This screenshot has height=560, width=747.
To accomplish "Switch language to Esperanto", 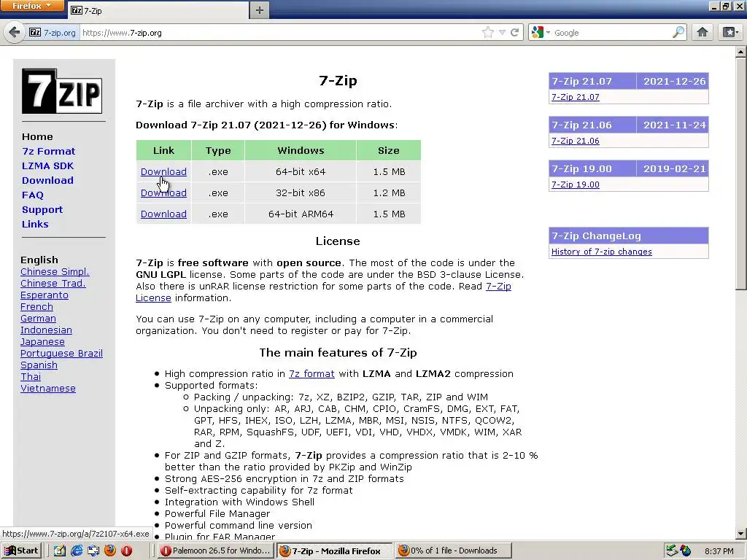I will coord(44,295).
